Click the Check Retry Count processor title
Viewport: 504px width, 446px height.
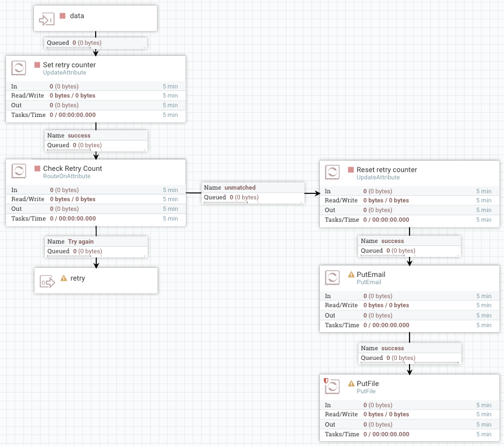[72, 168]
